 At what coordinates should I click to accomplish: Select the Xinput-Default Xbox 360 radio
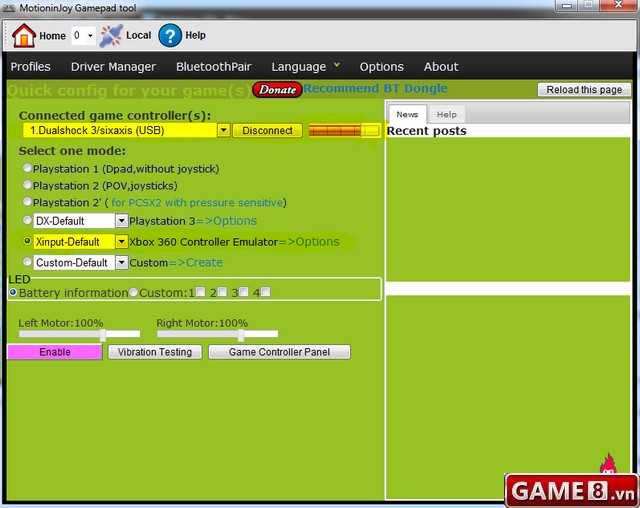pos(27,241)
